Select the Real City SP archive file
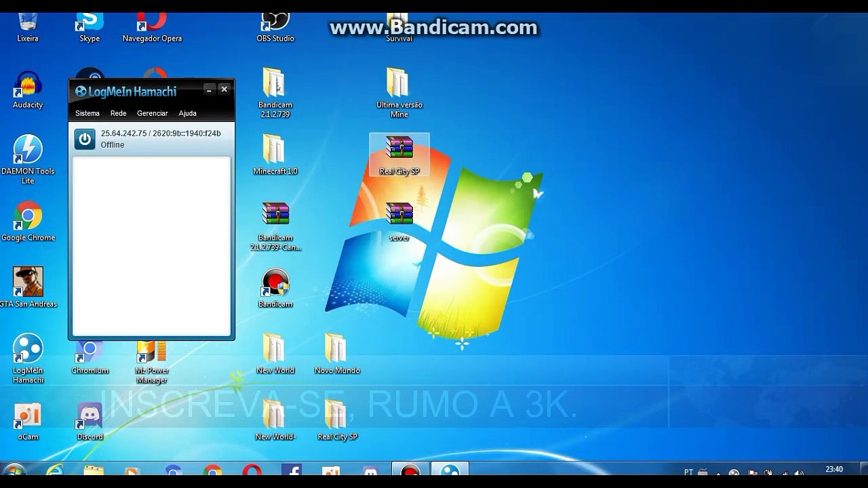Image resolution: width=868 pixels, height=488 pixels. [399, 155]
